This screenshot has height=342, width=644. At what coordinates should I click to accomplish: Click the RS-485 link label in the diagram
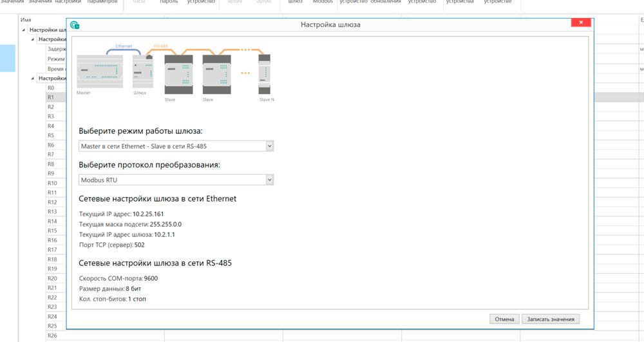[160, 46]
